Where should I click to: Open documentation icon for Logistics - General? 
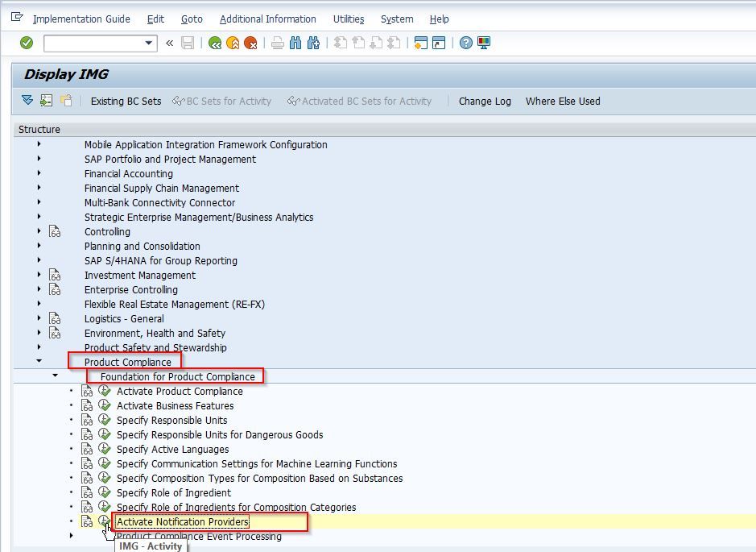(55, 318)
